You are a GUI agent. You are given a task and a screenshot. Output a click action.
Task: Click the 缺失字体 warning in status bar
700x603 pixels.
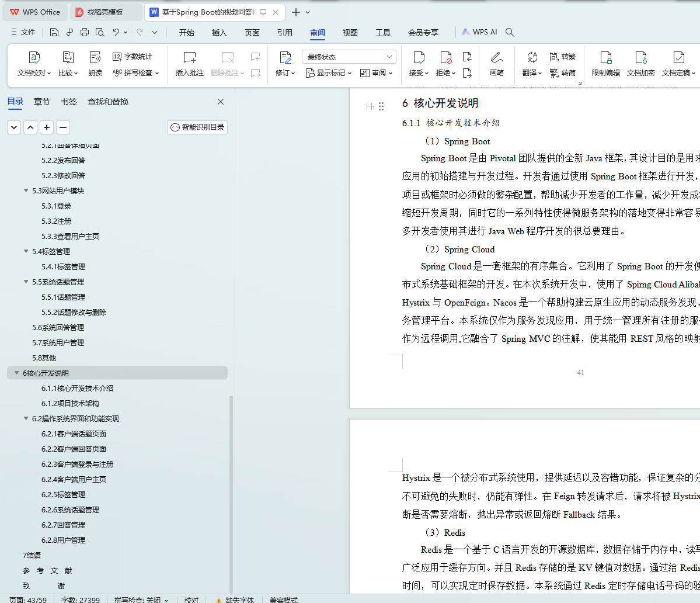(x=235, y=599)
